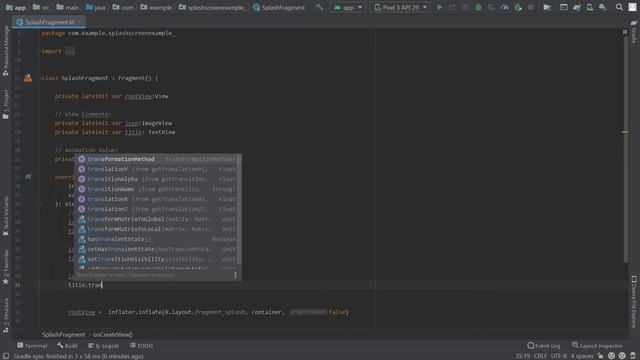Click the override gutter icon near onCreateView

[28, 177]
